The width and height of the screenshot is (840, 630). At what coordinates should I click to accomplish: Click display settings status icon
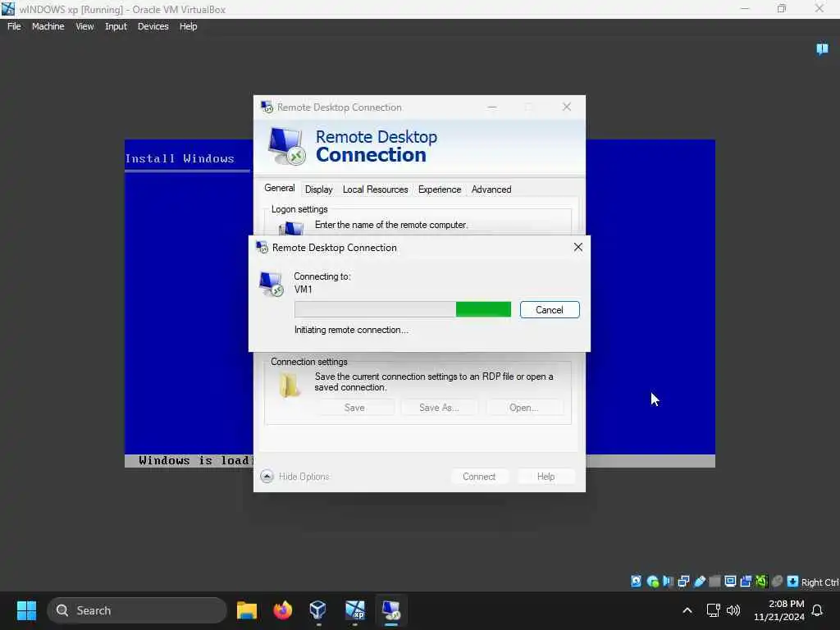(x=730, y=582)
